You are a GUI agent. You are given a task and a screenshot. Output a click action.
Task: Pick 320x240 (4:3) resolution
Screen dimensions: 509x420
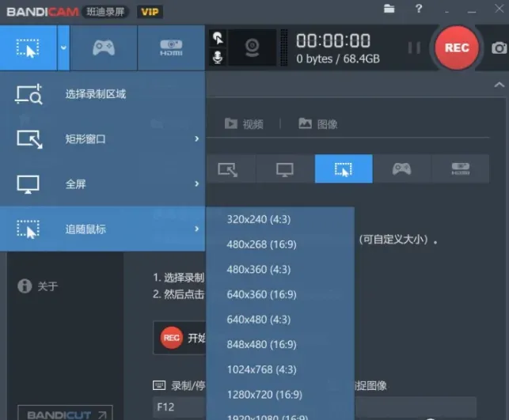[x=280, y=220]
